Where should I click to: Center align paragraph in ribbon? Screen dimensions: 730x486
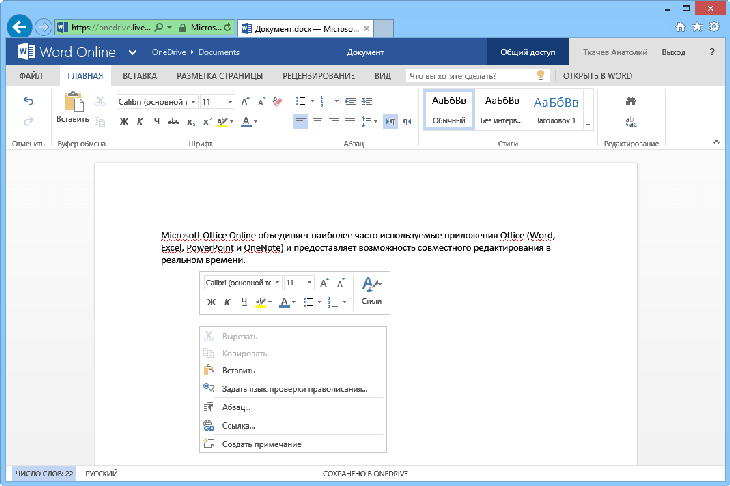(318, 121)
